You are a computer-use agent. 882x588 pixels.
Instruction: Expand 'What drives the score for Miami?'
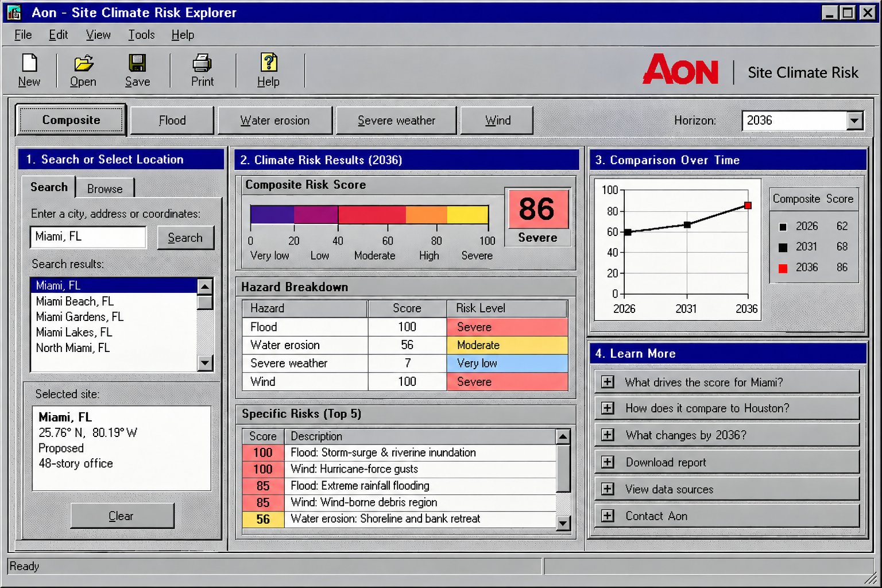click(x=608, y=382)
